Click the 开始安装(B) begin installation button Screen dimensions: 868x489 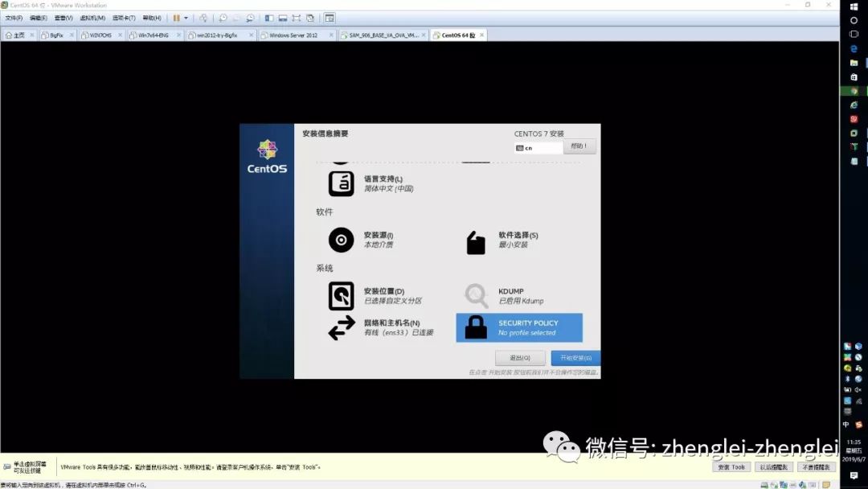pyautogui.click(x=575, y=358)
